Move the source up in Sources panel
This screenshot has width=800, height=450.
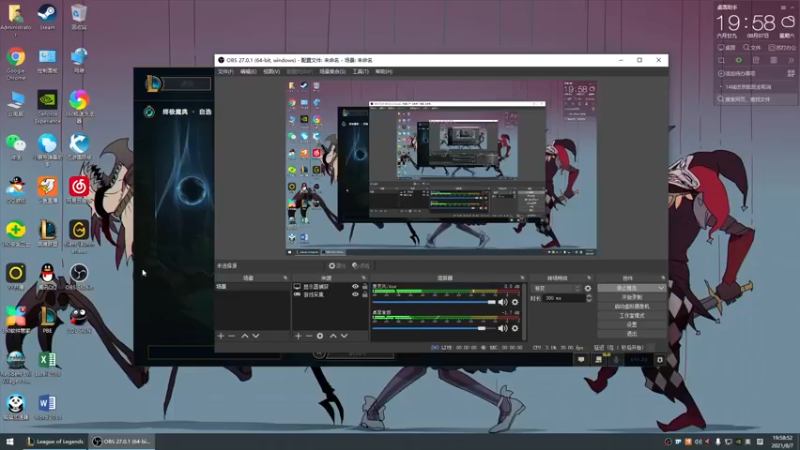tap(333, 336)
